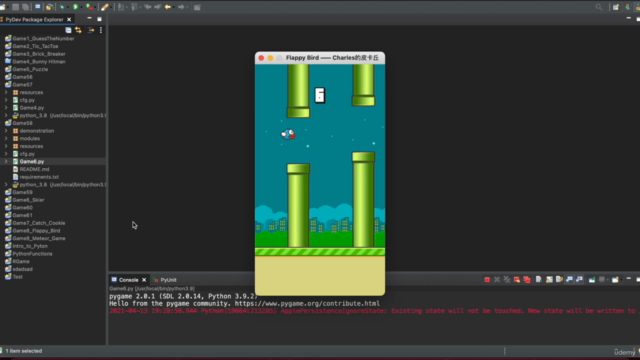640x360 pixels.
Task: Select Game1_GuessTheNumber project
Action: pos(43,38)
